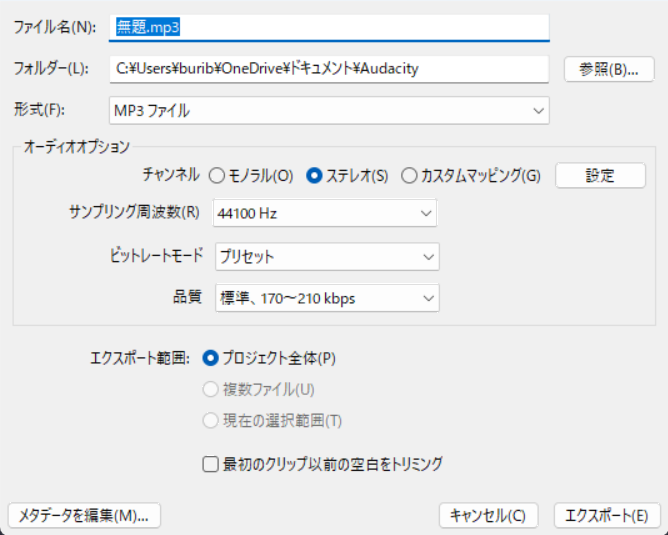Click the キャンセル(C) button
This screenshot has width=668, height=535.
coord(488,516)
